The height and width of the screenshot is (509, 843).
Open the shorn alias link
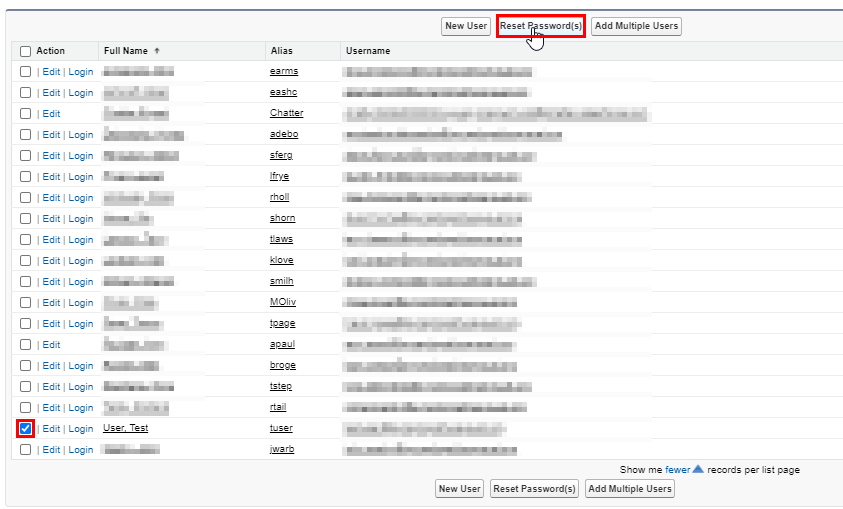click(x=283, y=218)
